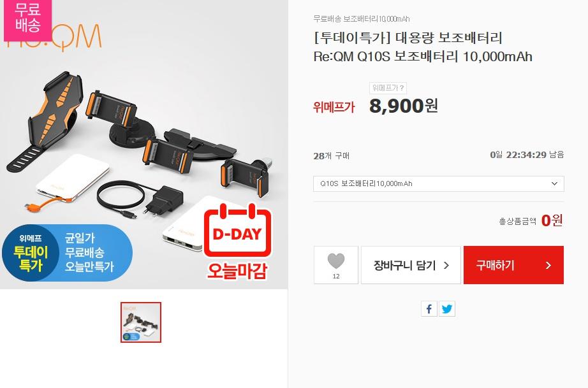This screenshot has width=588, height=388.
Task: Click the 8,900원 price
Action: [404, 106]
